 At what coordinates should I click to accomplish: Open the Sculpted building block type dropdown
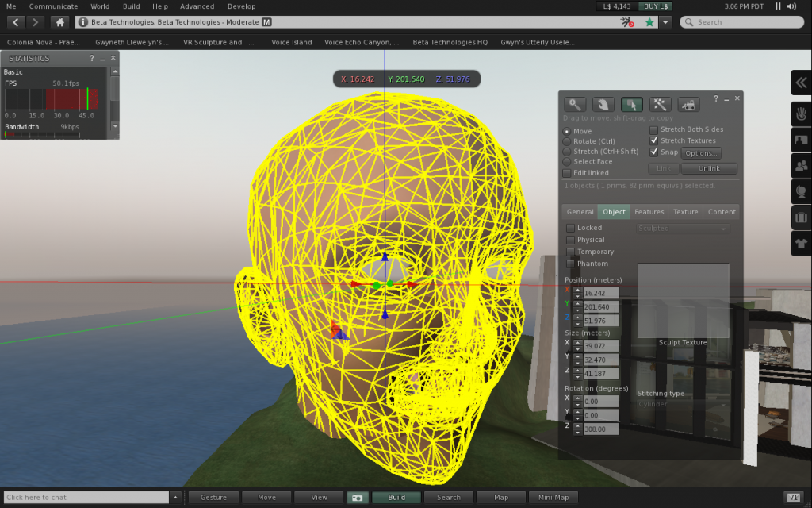[683, 229]
